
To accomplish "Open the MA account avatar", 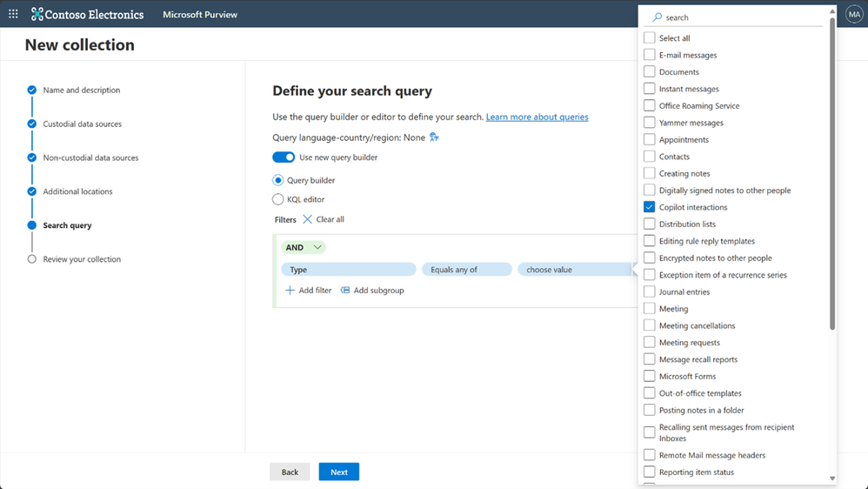I will 854,14.
